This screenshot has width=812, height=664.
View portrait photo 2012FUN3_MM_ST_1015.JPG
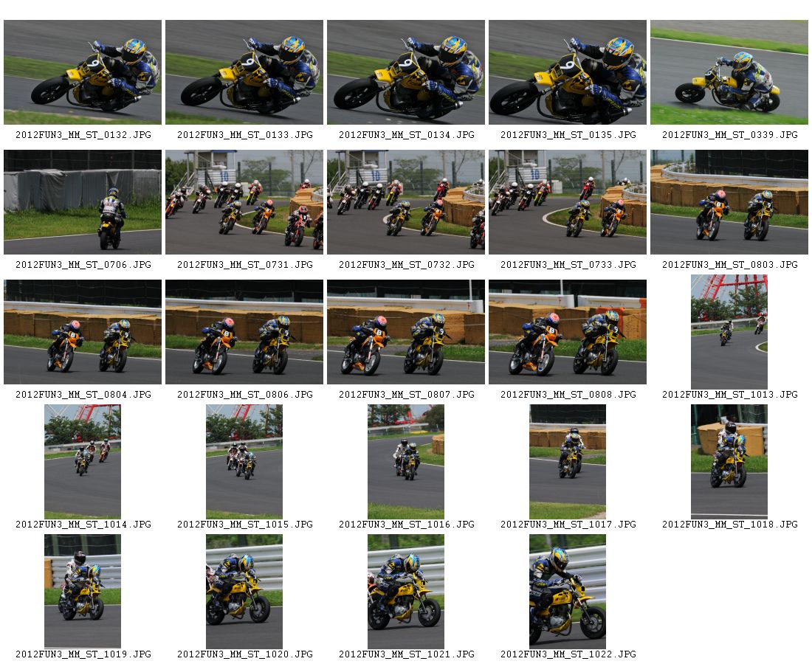point(244,462)
